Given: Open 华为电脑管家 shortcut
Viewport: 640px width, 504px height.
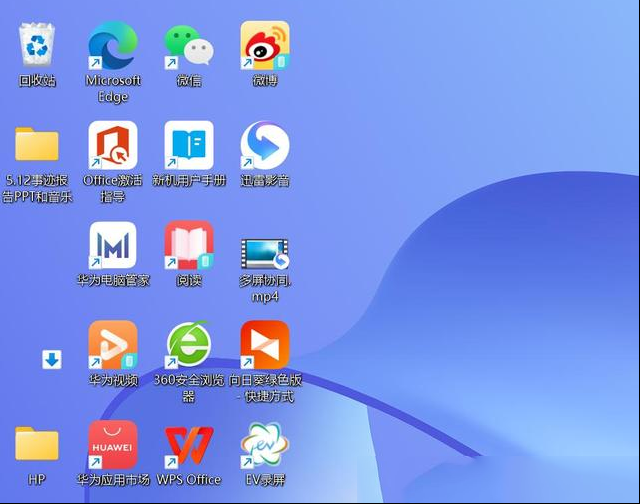Looking at the screenshot, I should pos(113,245).
